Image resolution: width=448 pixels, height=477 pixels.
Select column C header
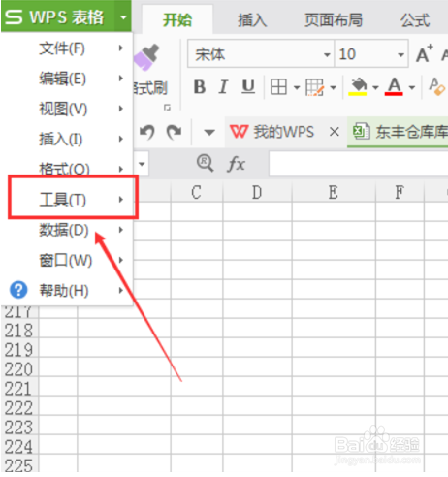pyautogui.click(x=197, y=192)
